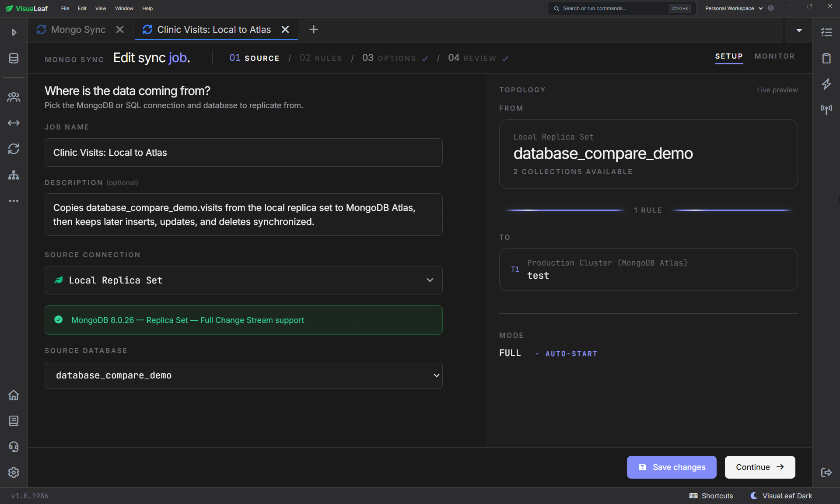Open the support headset icon in the left sidebar
Screen dimensions: 840x504
pos(14,447)
